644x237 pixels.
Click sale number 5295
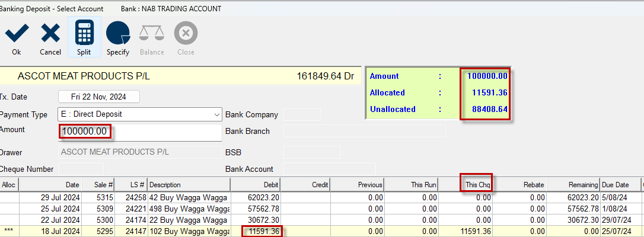104,232
